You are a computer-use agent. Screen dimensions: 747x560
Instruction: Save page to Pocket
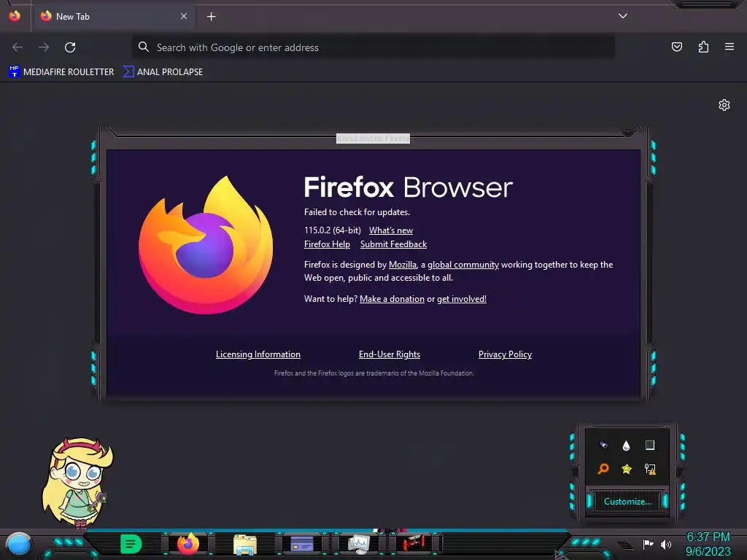676,47
